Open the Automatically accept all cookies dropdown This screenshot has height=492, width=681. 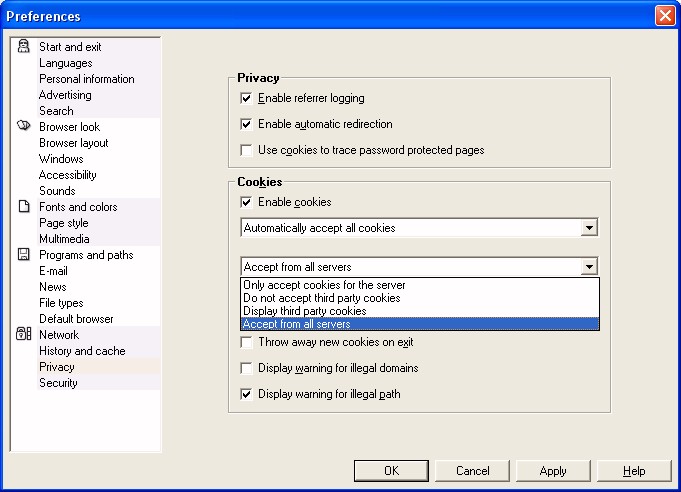point(589,228)
